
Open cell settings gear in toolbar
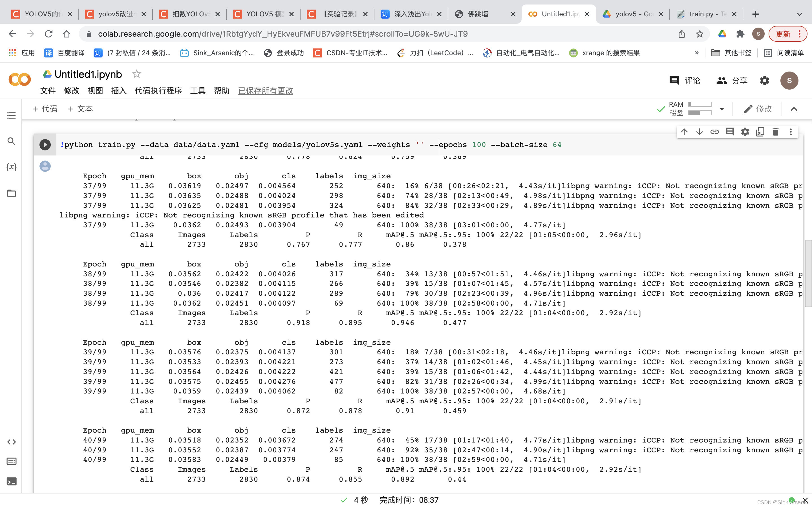(x=745, y=132)
